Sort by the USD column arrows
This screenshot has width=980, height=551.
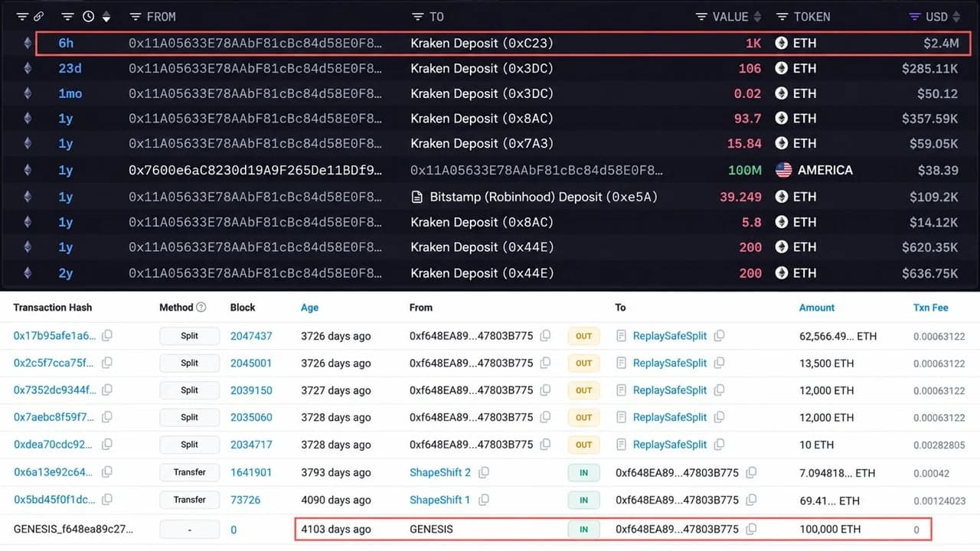[957, 17]
